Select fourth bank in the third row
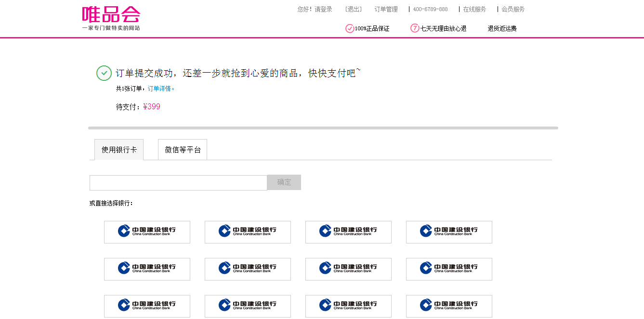This screenshot has width=644, height=319. point(449,306)
